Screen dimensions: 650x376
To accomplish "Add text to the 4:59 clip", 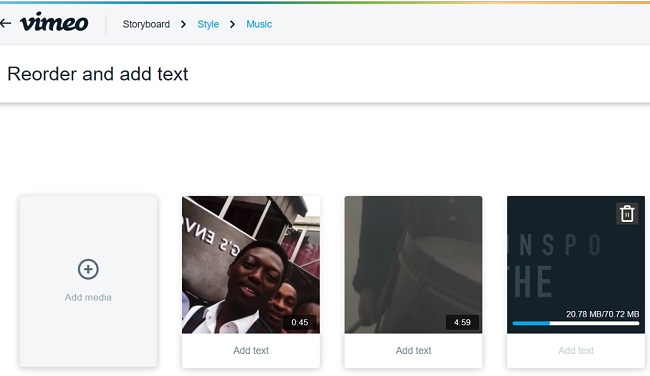I will click(413, 351).
